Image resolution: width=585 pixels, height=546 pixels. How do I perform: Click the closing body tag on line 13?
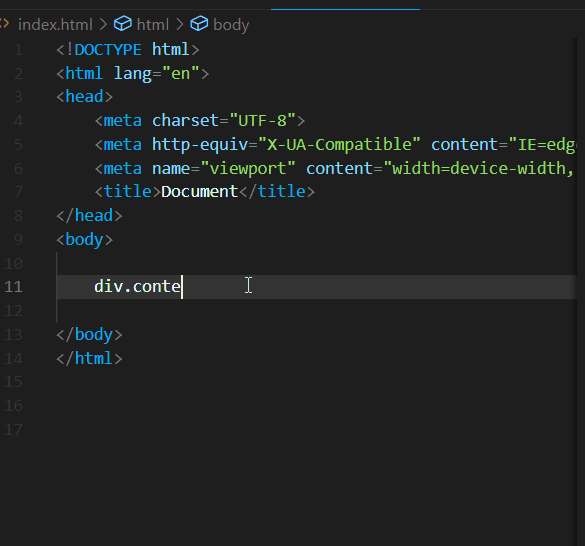(89, 334)
